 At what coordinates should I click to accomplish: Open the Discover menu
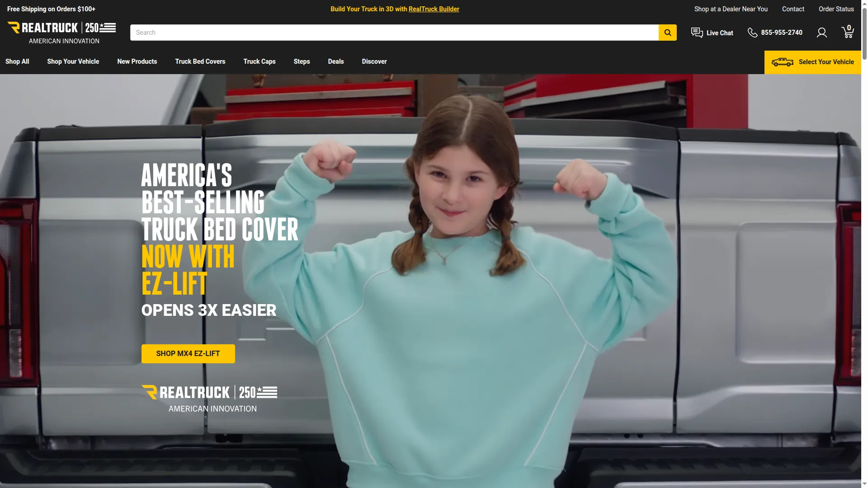(374, 61)
